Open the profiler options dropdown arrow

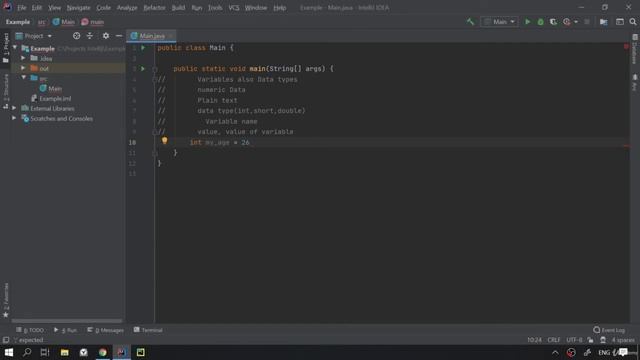tap(576, 22)
